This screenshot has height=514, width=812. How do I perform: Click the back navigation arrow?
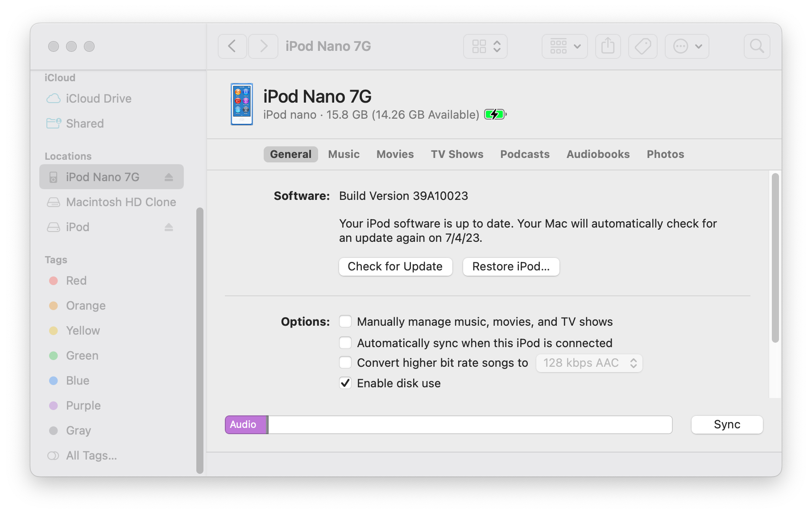(x=232, y=46)
